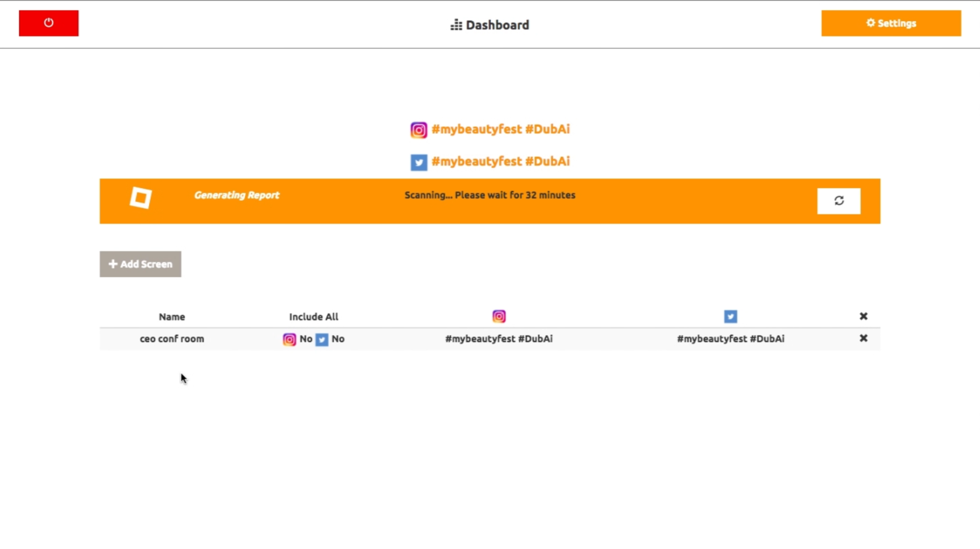Click the Add Screen button
Screen dimensions: 980x549
tap(140, 264)
